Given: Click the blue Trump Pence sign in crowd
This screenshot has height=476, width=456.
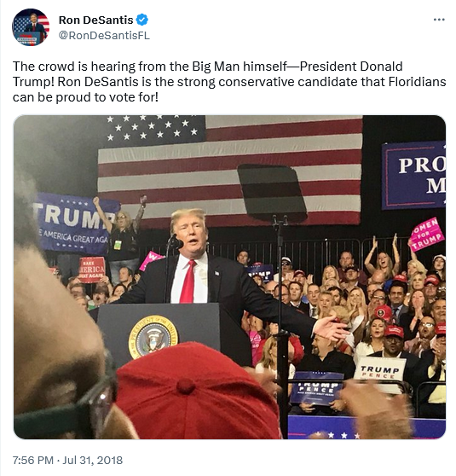Looking at the screenshot, I should [316, 388].
